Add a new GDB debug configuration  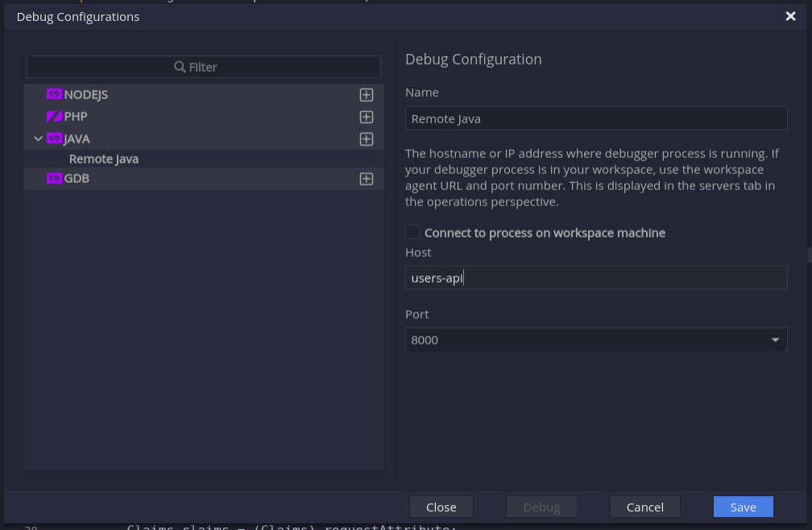pyautogui.click(x=367, y=179)
